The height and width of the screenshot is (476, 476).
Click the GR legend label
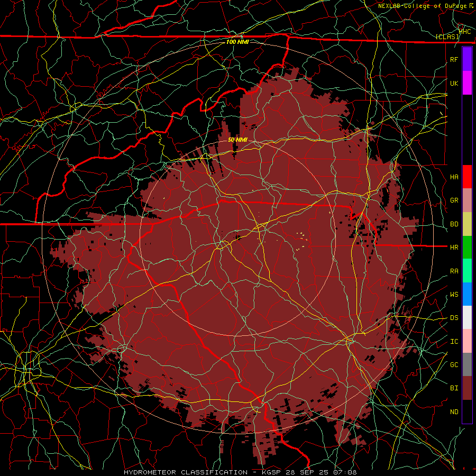(x=454, y=200)
